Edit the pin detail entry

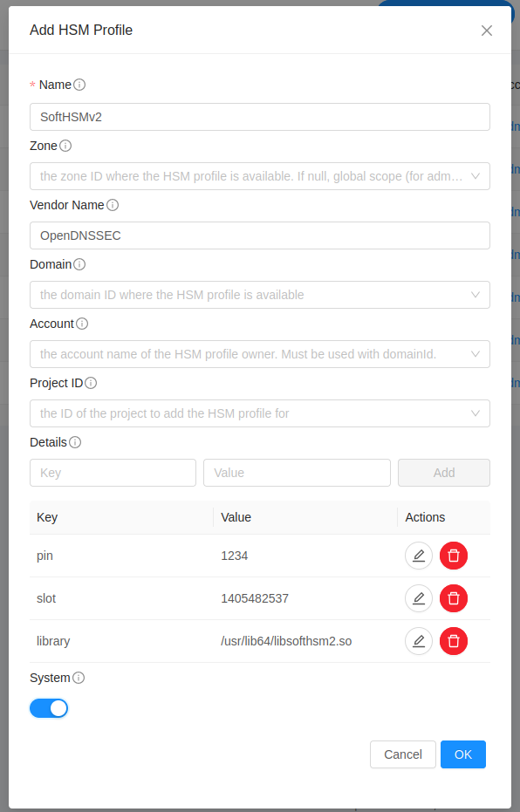click(419, 556)
